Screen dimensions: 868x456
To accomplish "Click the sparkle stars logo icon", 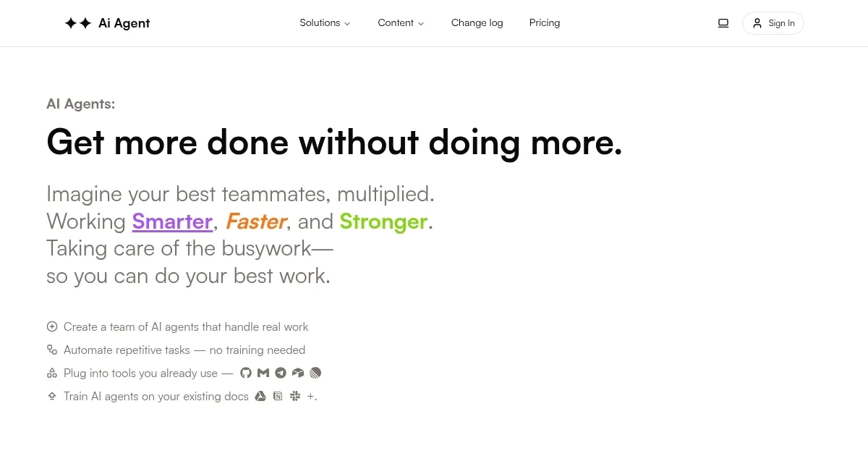I will pos(78,23).
